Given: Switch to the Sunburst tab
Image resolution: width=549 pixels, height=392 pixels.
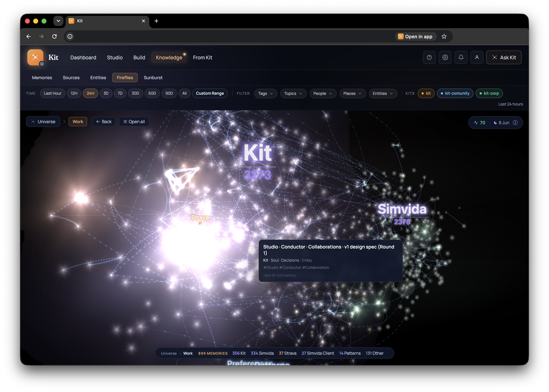Looking at the screenshot, I should coord(153,78).
